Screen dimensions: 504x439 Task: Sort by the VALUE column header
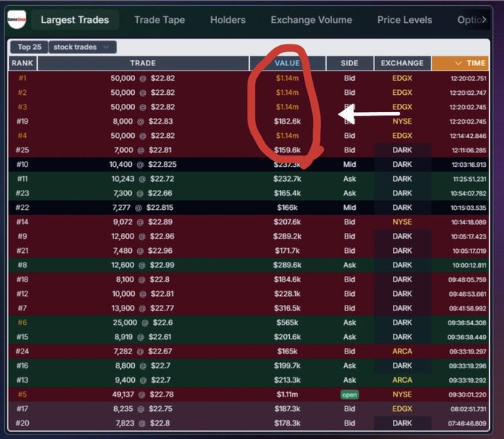click(x=287, y=63)
